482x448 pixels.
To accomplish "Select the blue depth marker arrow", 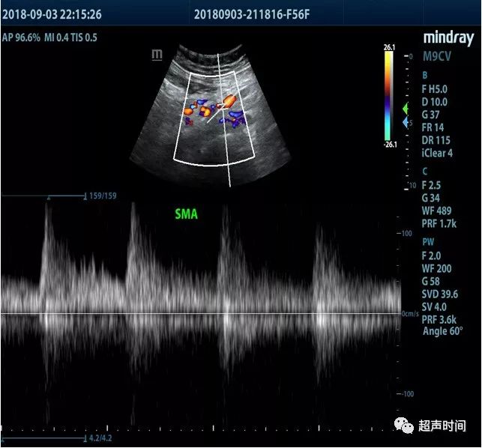I will pos(406,122).
